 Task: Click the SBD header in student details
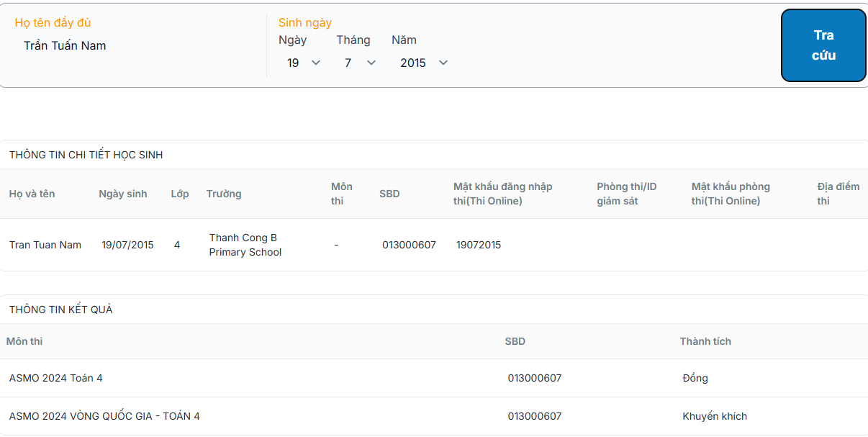click(389, 194)
